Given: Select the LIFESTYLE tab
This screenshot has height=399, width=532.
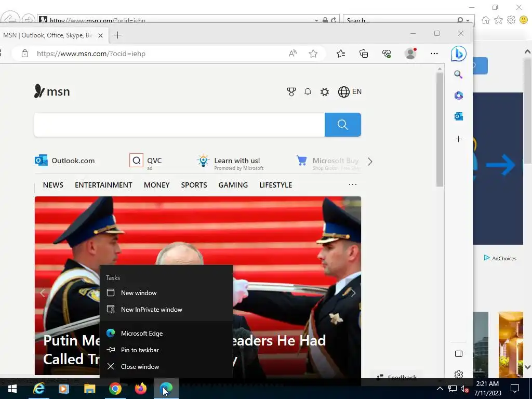Looking at the screenshot, I should [276, 185].
